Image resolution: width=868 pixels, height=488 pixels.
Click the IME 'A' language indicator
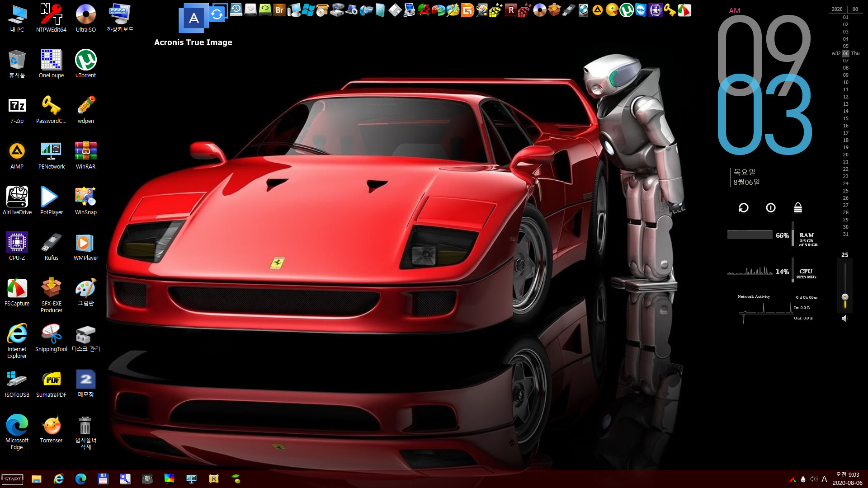[824, 479]
